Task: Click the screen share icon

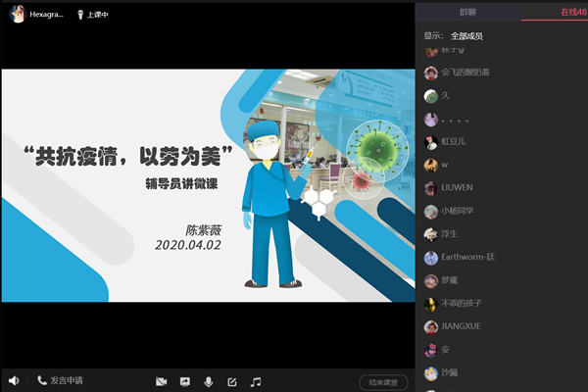Action: click(184, 381)
